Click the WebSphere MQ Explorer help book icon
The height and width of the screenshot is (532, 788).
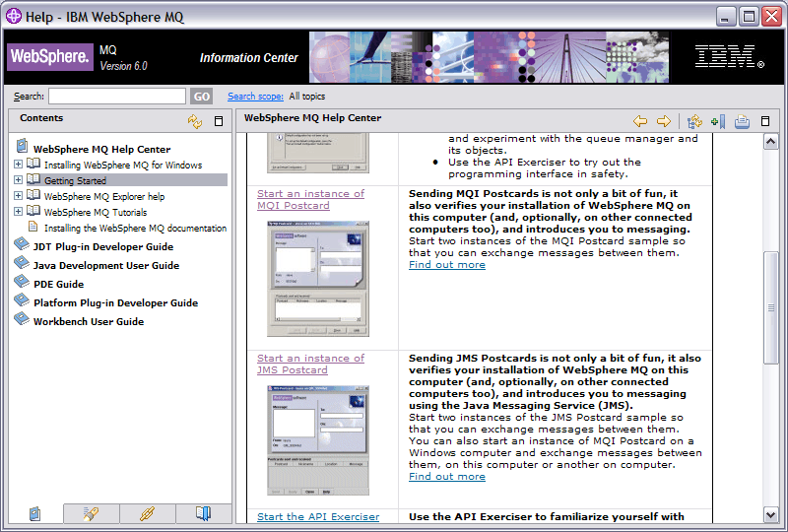[x=33, y=195]
